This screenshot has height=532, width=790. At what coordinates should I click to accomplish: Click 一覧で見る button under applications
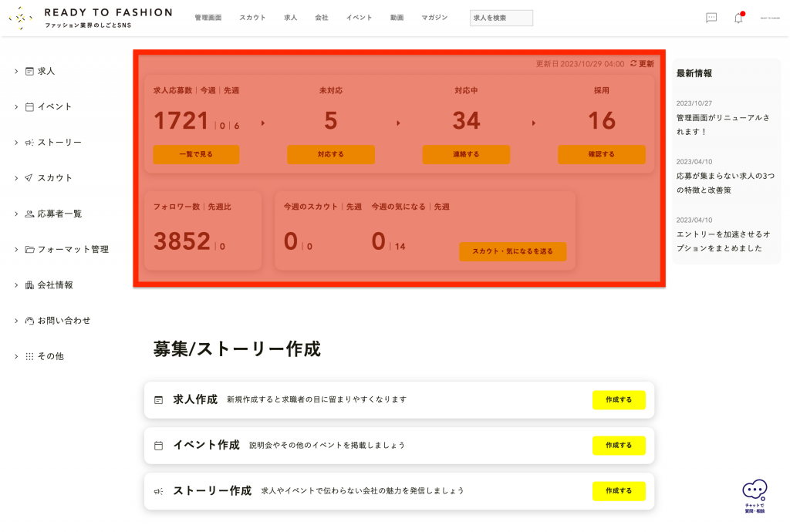(196, 154)
